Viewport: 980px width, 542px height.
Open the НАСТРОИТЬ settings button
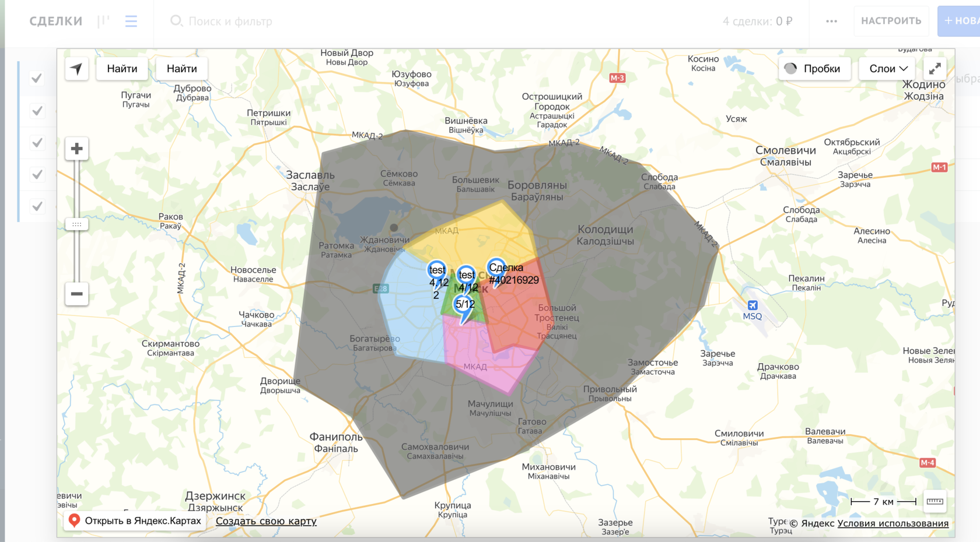point(891,22)
